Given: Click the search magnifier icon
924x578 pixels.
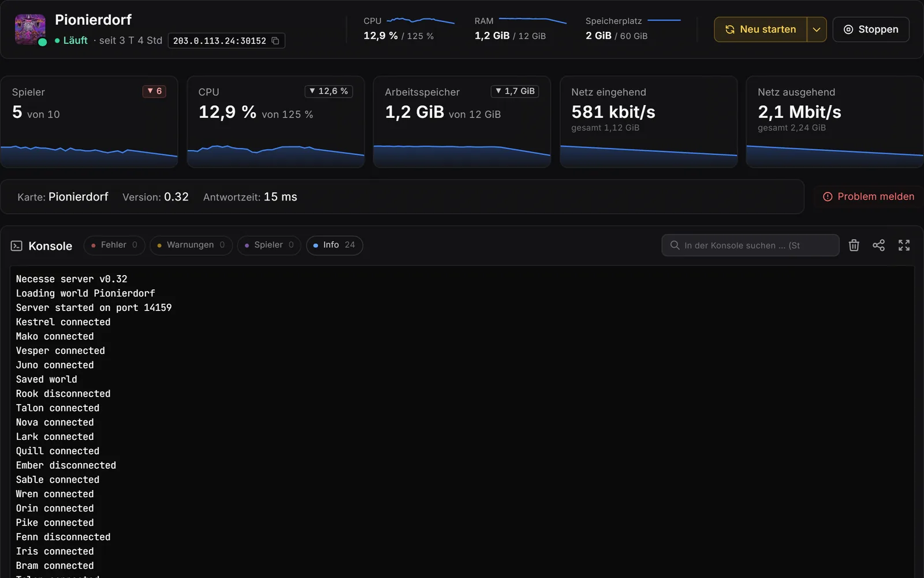Looking at the screenshot, I should coord(675,245).
